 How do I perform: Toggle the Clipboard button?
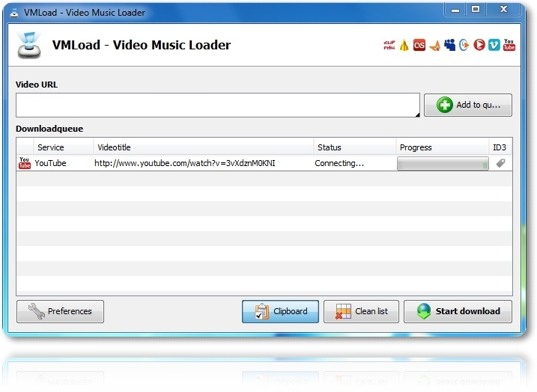pyautogui.click(x=280, y=311)
